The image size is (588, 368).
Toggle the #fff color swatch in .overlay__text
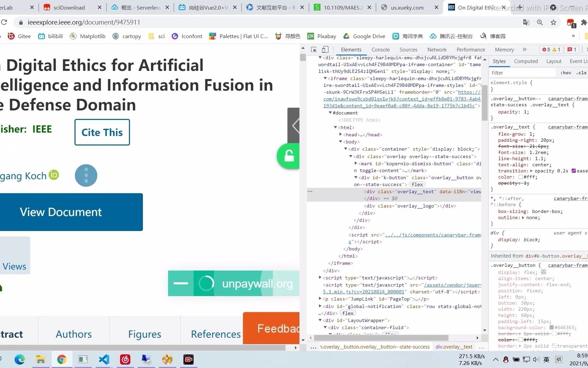point(521,177)
